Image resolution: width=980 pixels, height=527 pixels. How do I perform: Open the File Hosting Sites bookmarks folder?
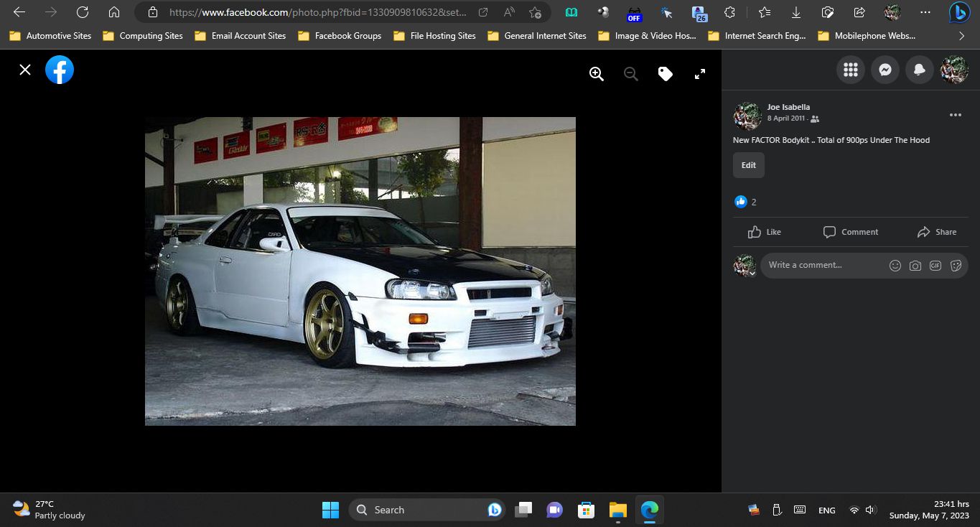[434, 35]
